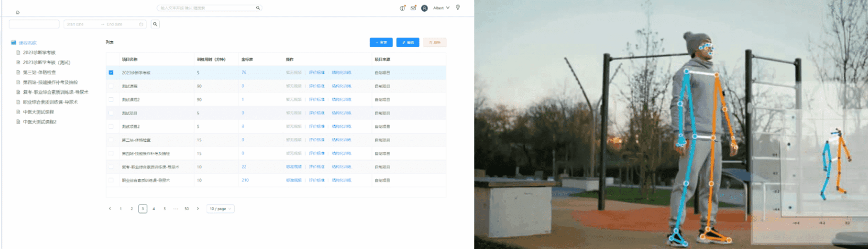
Task: Click the light bulb icon
Action: click(458, 7)
